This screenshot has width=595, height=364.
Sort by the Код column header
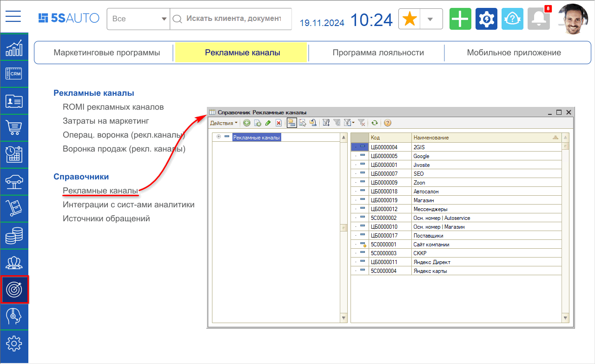pos(390,138)
